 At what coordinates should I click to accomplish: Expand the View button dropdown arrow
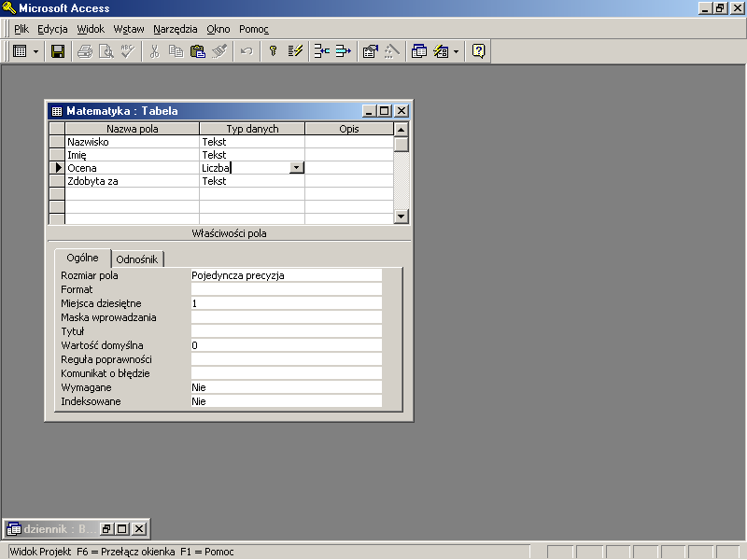point(35,51)
